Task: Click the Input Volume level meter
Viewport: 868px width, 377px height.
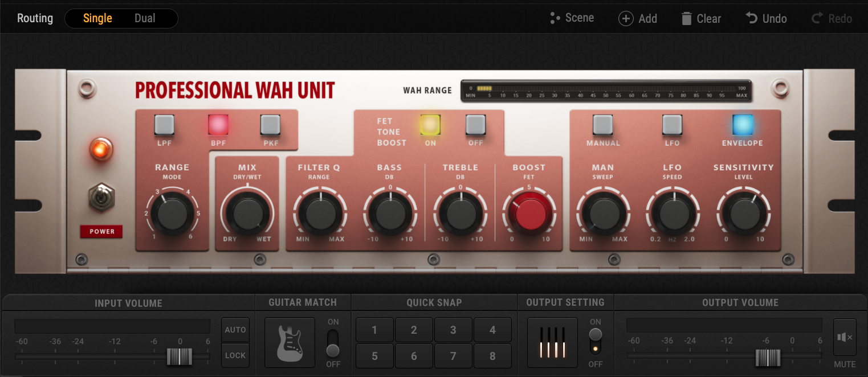Action: 112,326
